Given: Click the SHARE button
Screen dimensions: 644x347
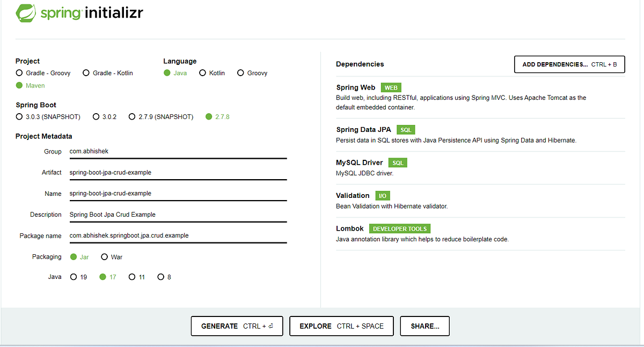Looking at the screenshot, I should (425, 326).
